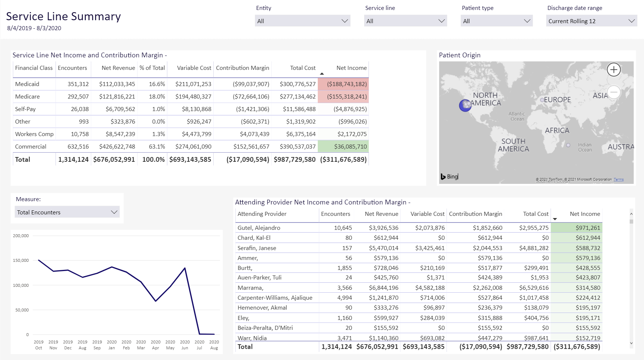Click the 2020 Jun peak on the line chart
The height and width of the screenshot is (360, 644).
coord(185,268)
